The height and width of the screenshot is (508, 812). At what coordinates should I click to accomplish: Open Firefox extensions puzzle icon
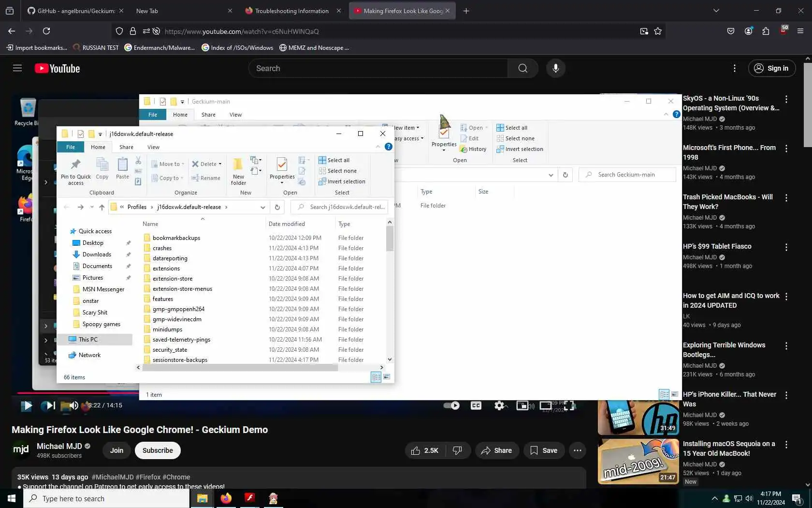(x=766, y=31)
